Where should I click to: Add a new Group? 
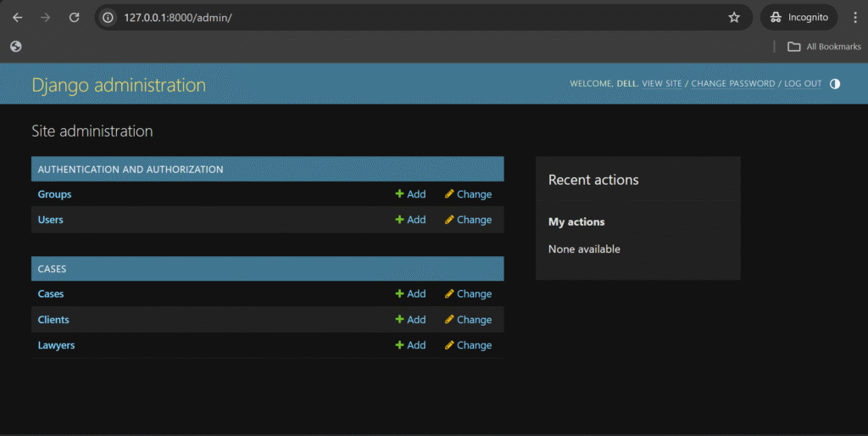[410, 194]
